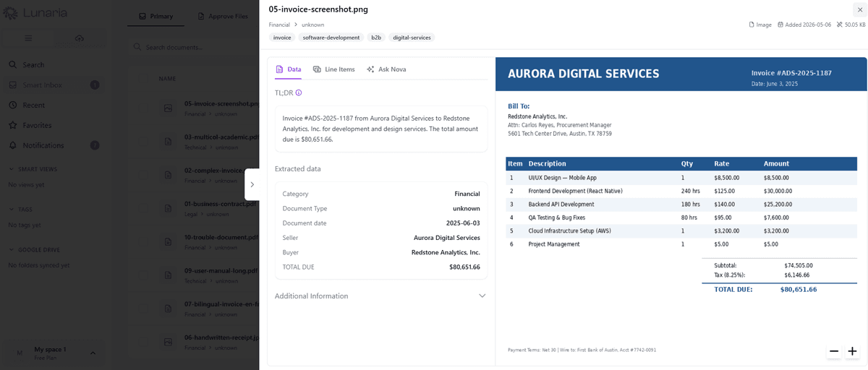Click the Smart Inbox count badge
Screen dimensions: 868x370
point(95,85)
